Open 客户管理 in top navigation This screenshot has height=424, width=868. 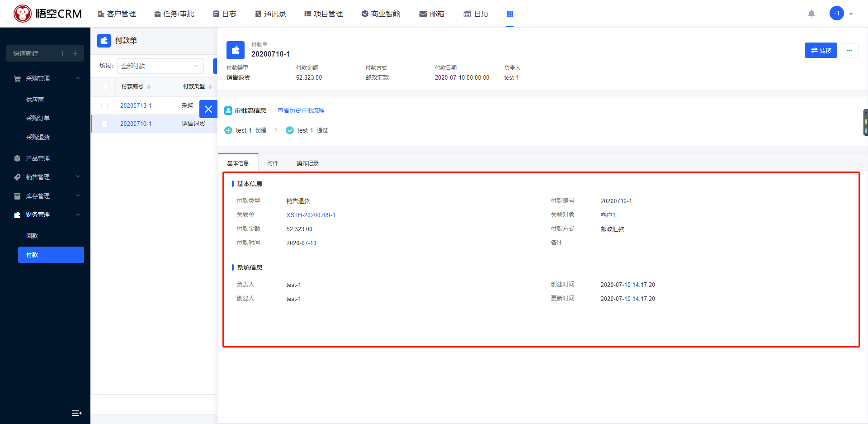(x=117, y=14)
